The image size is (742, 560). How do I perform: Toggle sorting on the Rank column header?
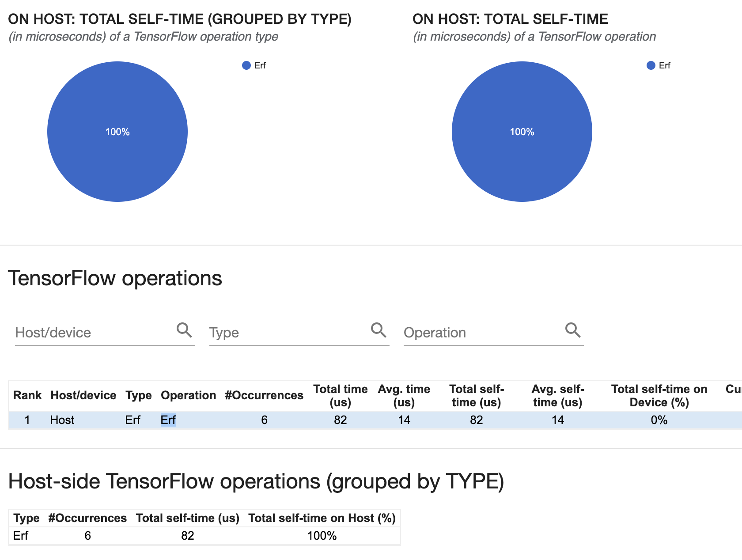tap(27, 395)
